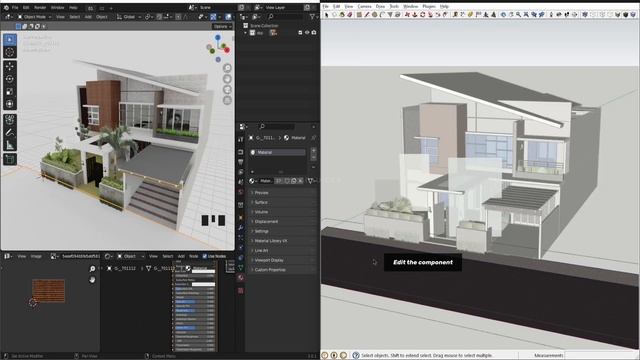Image resolution: width=640 pixels, height=360 pixels.
Task: Remove material slot with minus button
Action: tap(313, 158)
